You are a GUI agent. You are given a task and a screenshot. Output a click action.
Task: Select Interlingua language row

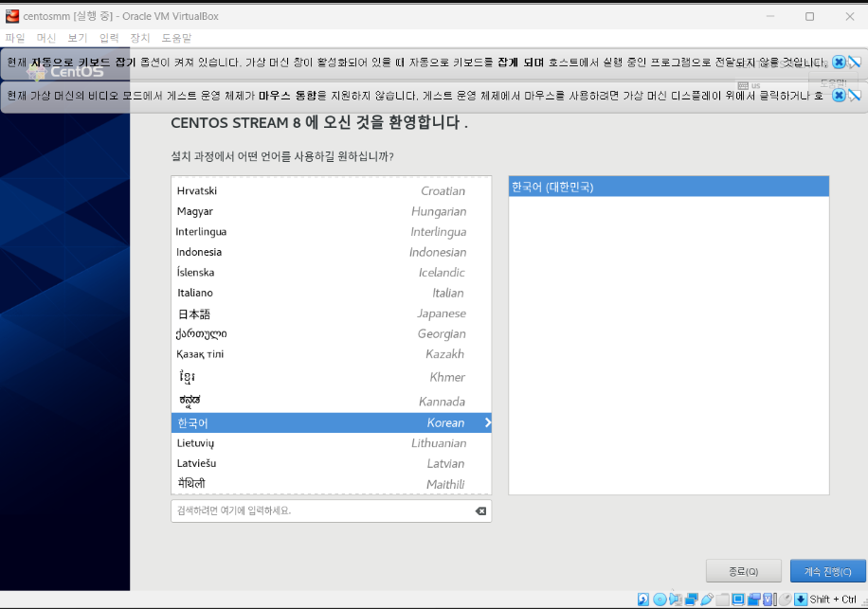point(331,232)
